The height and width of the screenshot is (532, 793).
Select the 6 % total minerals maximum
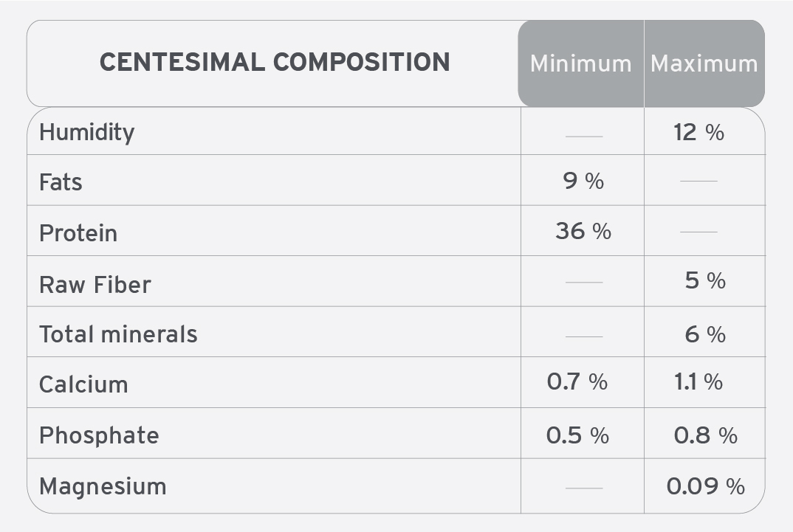tap(705, 334)
